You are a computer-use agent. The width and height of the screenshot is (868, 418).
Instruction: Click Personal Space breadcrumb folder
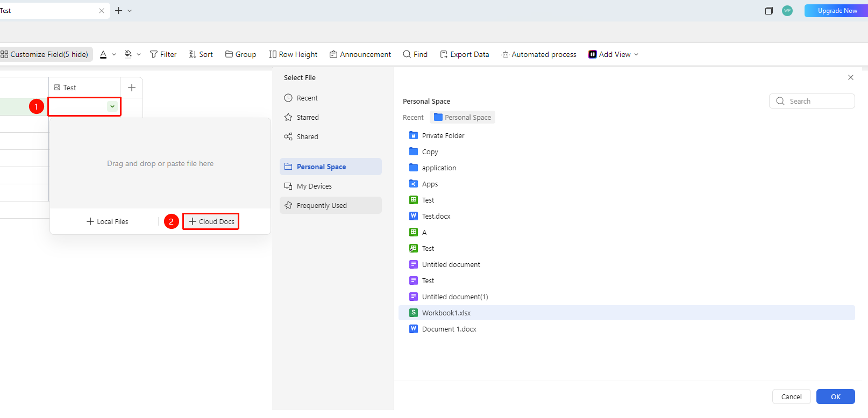(463, 117)
